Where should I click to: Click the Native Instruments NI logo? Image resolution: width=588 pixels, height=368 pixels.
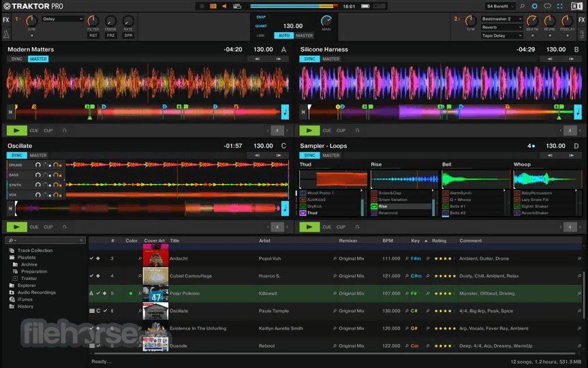click(x=576, y=6)
